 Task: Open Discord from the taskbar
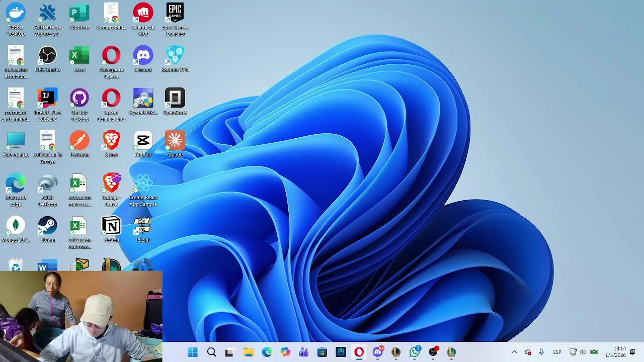click(x=377, y=352)
